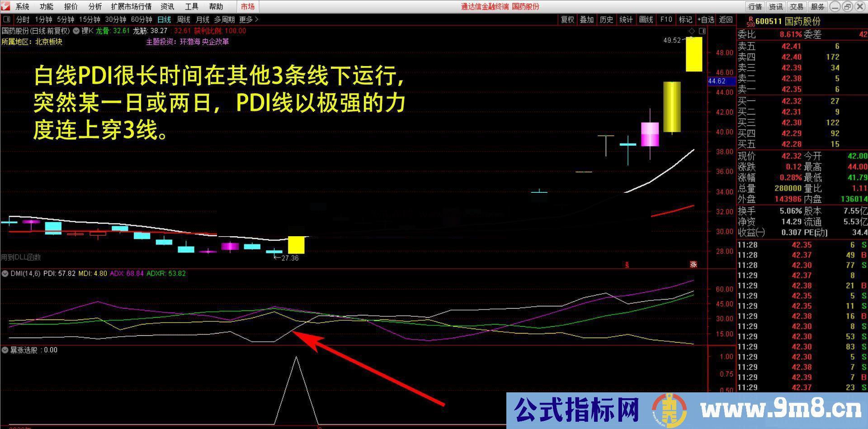Expand the 更多 periods dropdown
The image size is (868, 429).
pos(248,19)
